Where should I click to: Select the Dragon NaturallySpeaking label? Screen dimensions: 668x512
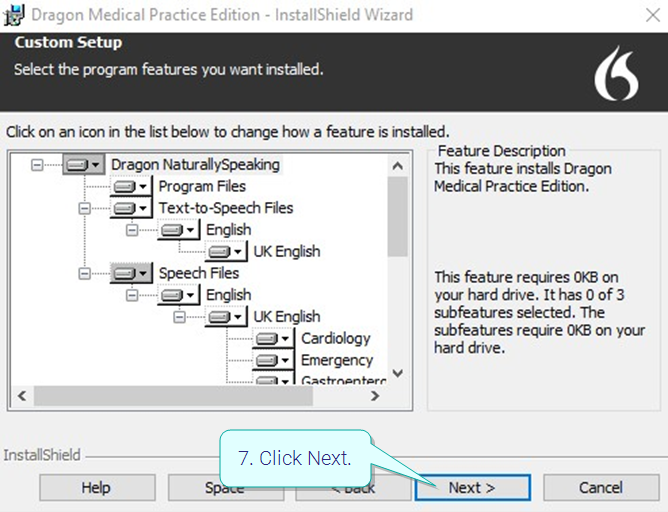[196, 164]
